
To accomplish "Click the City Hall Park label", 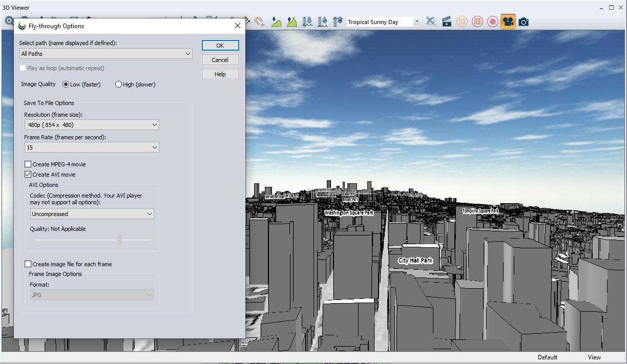I will pyautogui.click(x=415, y=261).
